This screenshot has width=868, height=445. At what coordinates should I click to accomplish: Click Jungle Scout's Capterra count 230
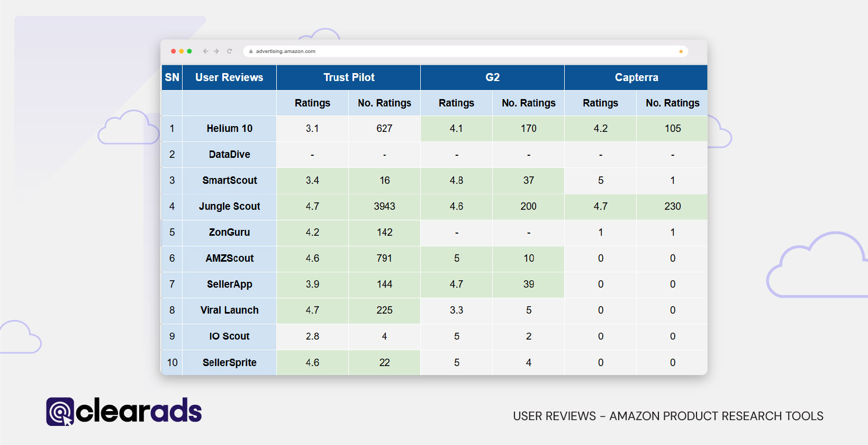pos(673,206)
